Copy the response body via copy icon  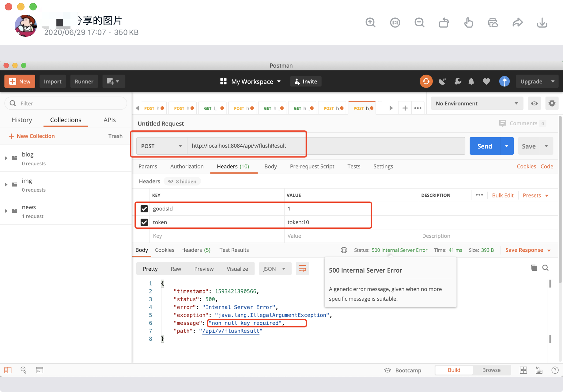pos(534,267)
